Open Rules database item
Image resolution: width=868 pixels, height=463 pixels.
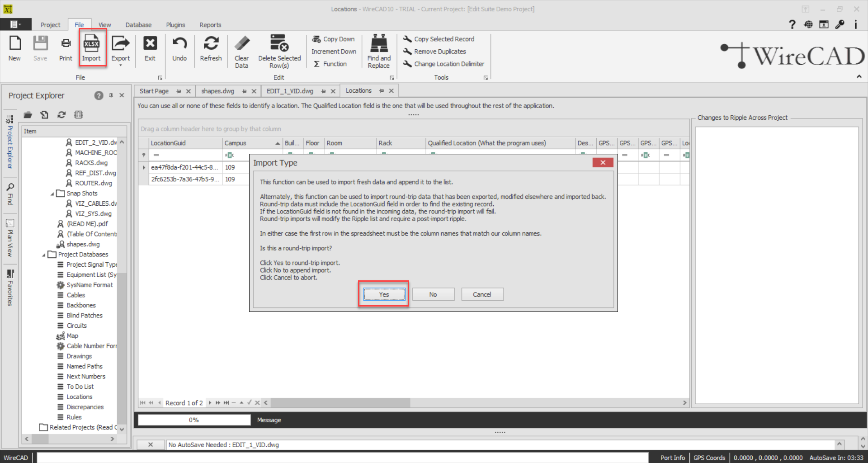74,417
